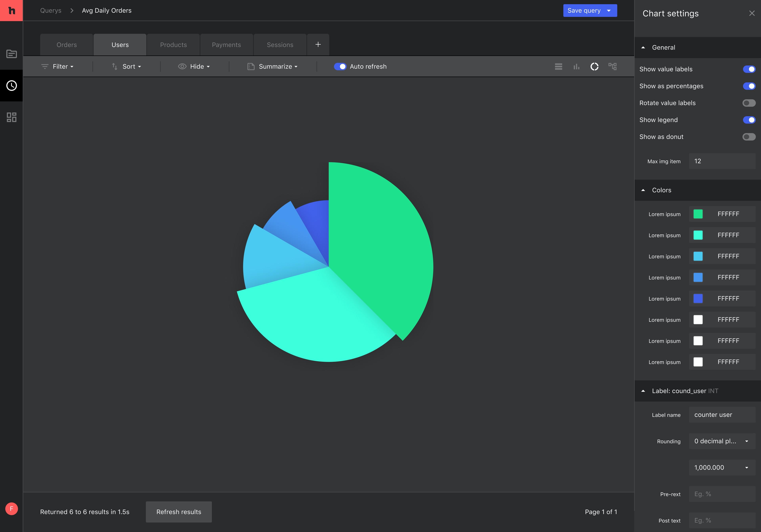Screen dimensions: 761x532
Task: Click the Label name input field
Action: click(722, 415)
